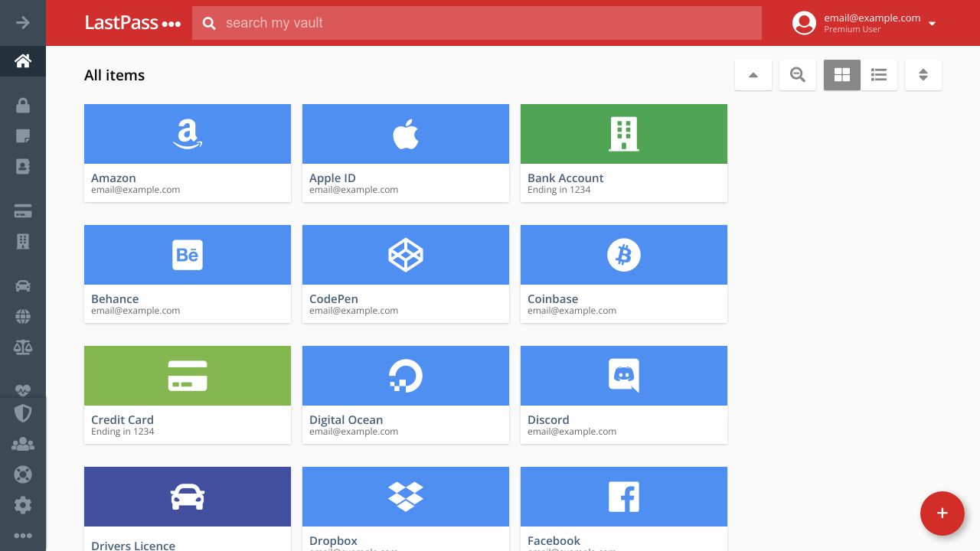Click Premium User label

(852, 29)
